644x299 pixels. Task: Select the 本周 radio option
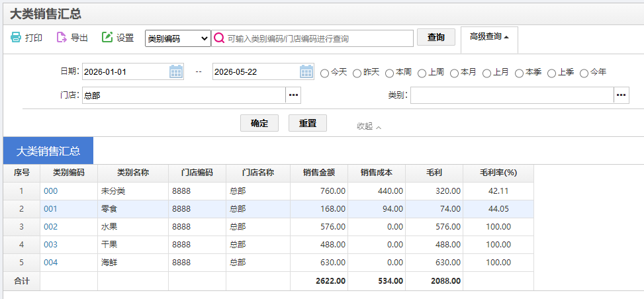pyautogui.click(x=389, y=73)
